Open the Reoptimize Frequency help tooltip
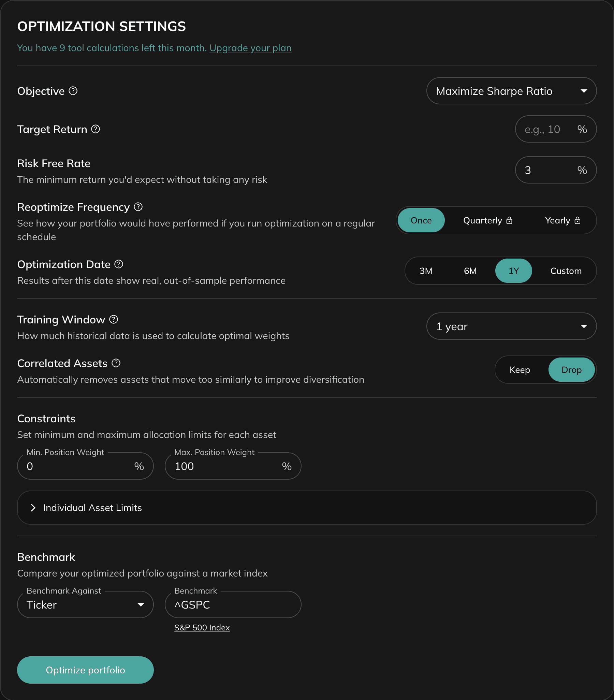Viewport: 614px width, 700px height. coord(138,206)
